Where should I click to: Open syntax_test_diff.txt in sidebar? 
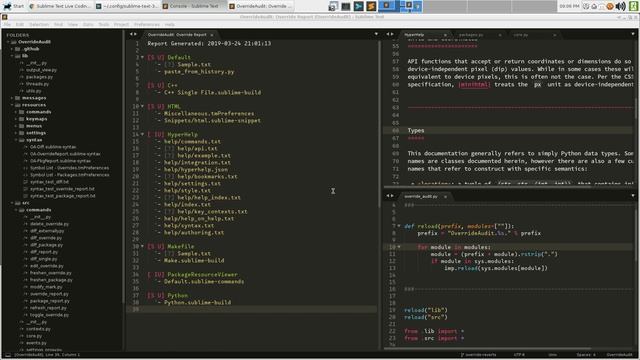click(x=49, y=182)
